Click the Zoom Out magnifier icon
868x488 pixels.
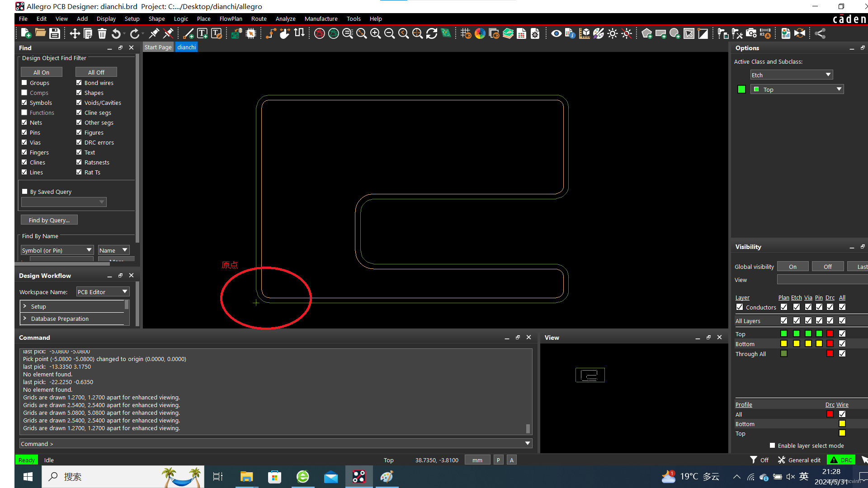click(x=389, y=33)
